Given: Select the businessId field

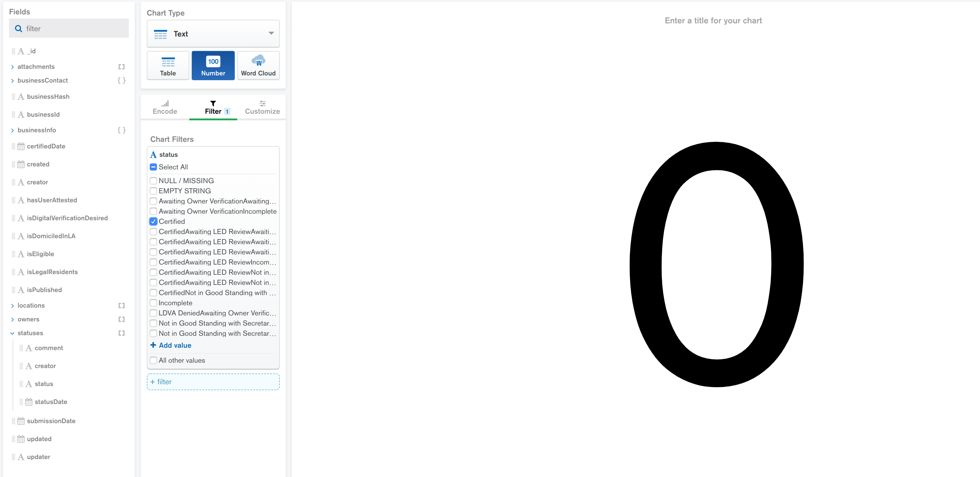Looking at the screenshot, I should tap(43, 115).
